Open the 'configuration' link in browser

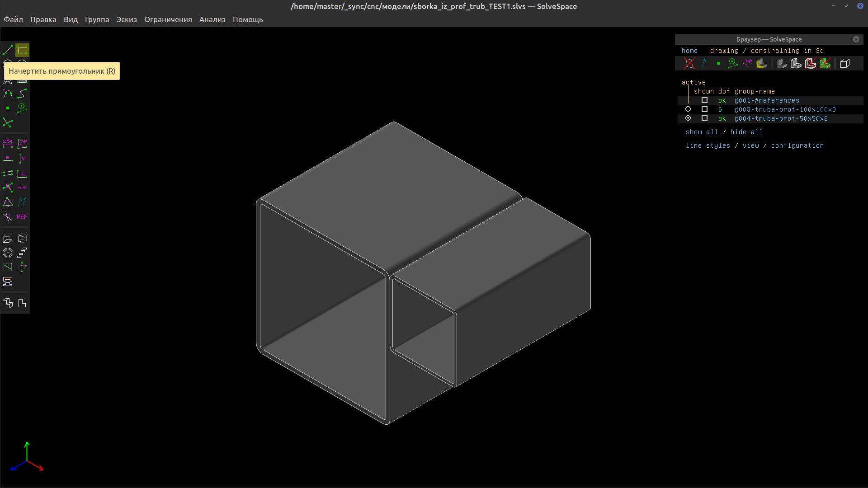pos(797,145)
